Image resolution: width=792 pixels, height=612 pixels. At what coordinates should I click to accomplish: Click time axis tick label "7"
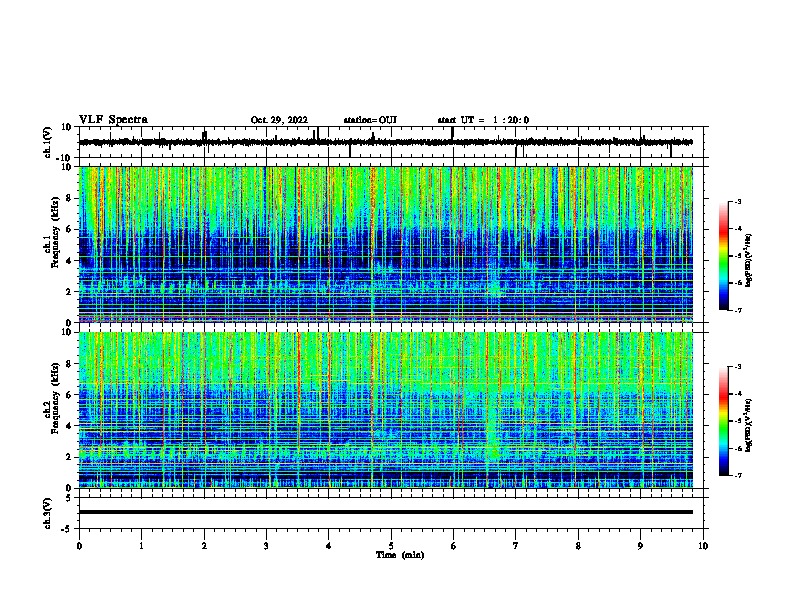pos(516,545)
